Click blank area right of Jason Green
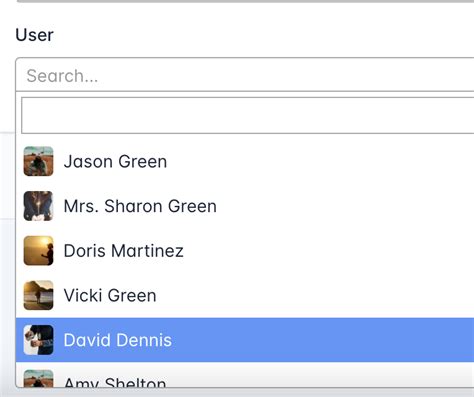Viewport: 474px width, 397px height. click(x=320, y=161)
